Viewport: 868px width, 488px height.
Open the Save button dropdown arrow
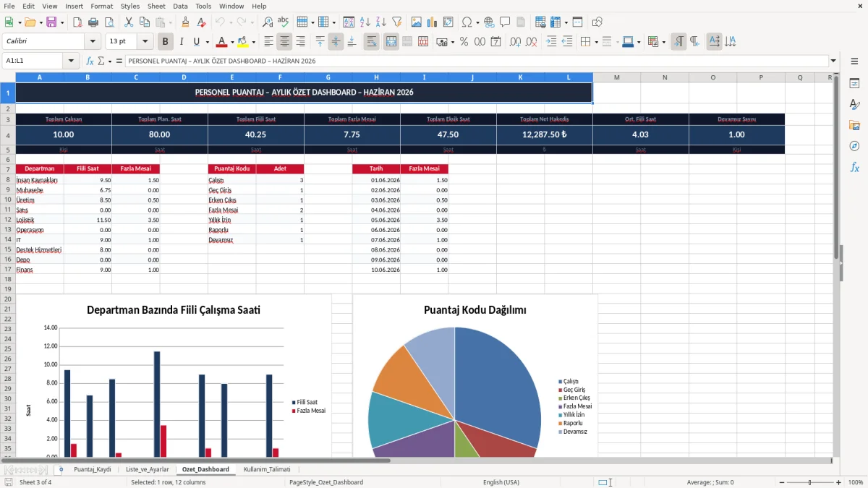pyautogui.click(x=62, y=22)
